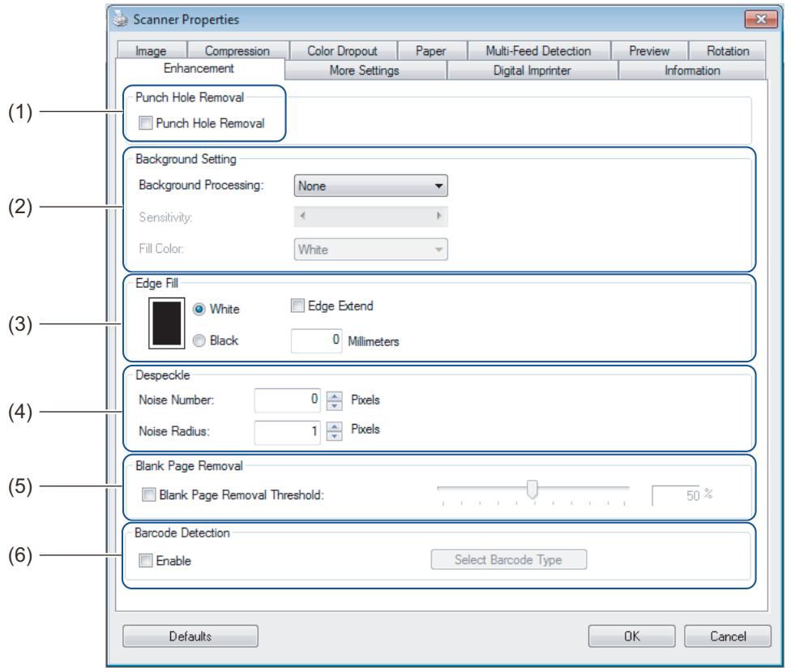Confirm with the OK button
Screen dimensions: 791x672
[x=631, y=636]
